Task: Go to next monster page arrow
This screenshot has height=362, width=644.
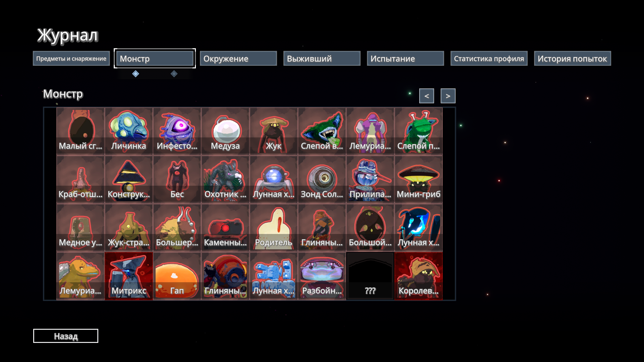Action: (x=448, y=96)
